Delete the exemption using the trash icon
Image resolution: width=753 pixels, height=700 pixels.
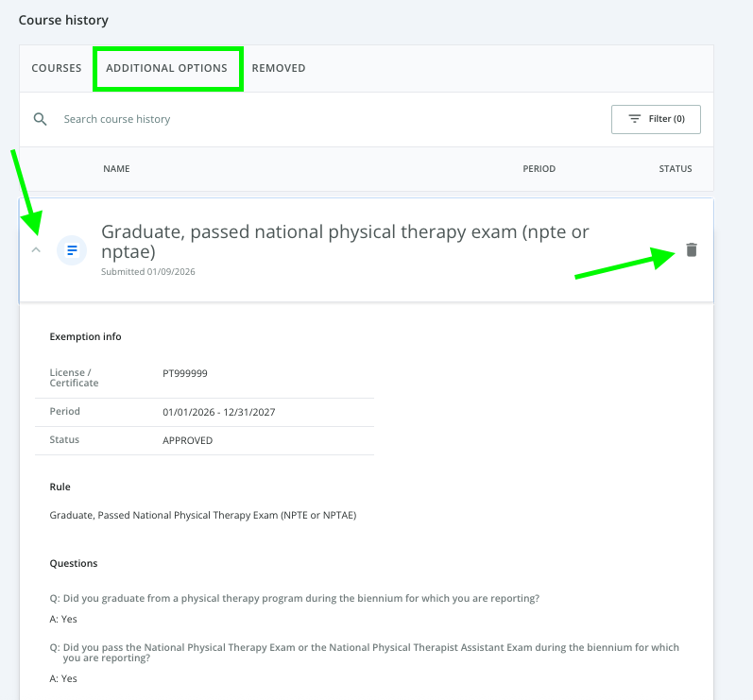point(692,249)
